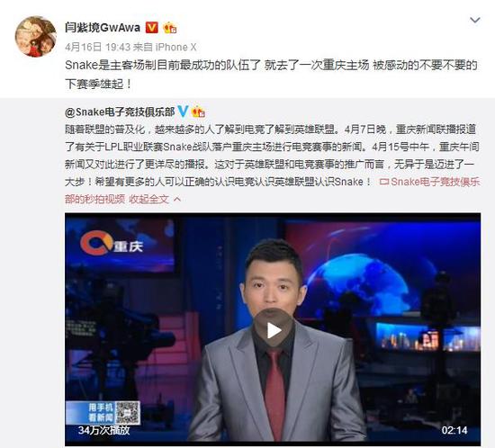Click the 重庆 channel logo in video
The image size is (495, 448).
click(111, 244)
